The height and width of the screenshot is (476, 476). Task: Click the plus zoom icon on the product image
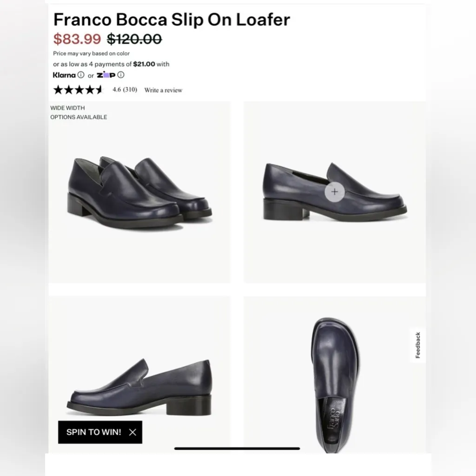334,192
